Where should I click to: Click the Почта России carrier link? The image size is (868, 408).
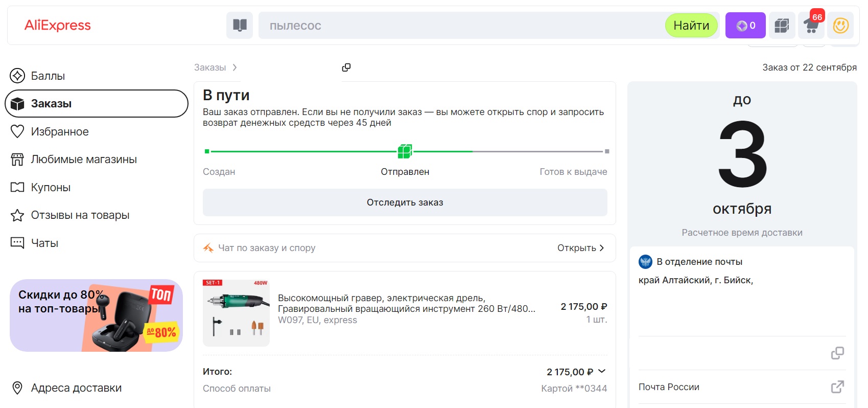pyautogui.click(x=669, y=387)
